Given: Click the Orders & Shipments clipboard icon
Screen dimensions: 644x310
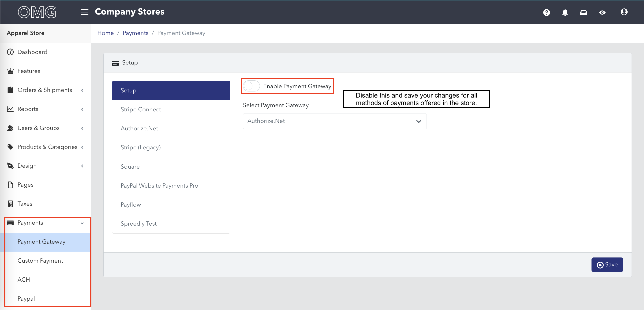Looking at the screenshot, I should coord(10,90).
